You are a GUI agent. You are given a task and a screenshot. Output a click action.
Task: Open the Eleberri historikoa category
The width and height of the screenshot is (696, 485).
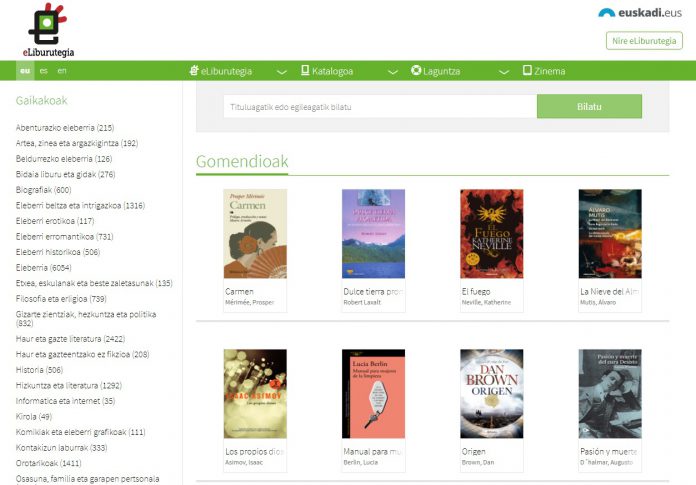57,252
